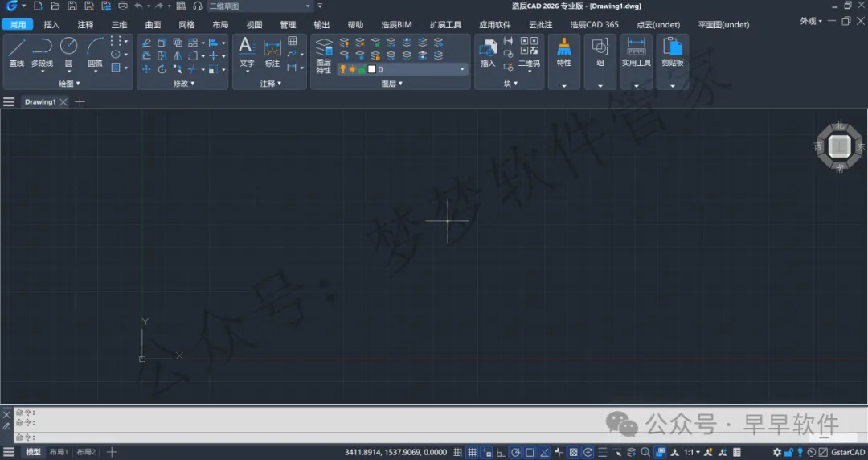Switch to the 注释 ribbon tab
The image size is (868, 460).
pyautogui.click(x=85, y=25)
